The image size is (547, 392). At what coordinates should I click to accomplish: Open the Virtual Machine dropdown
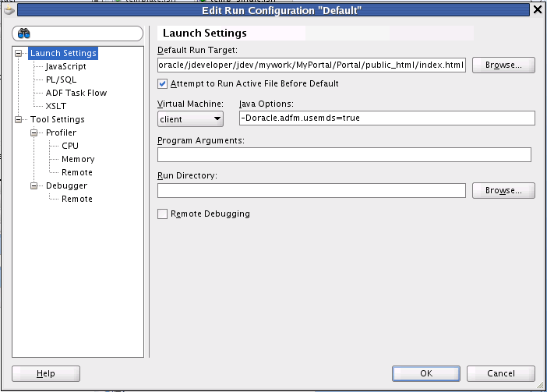190,119
